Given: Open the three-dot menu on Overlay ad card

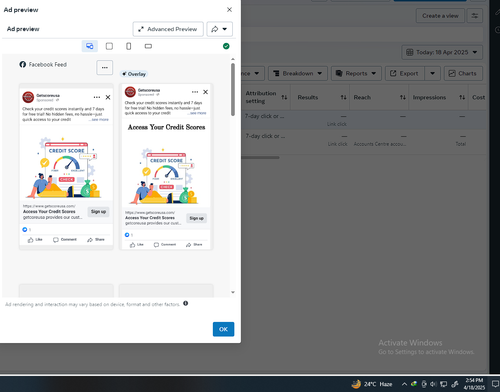Looking at the screenshot, I should coord(195,92).
